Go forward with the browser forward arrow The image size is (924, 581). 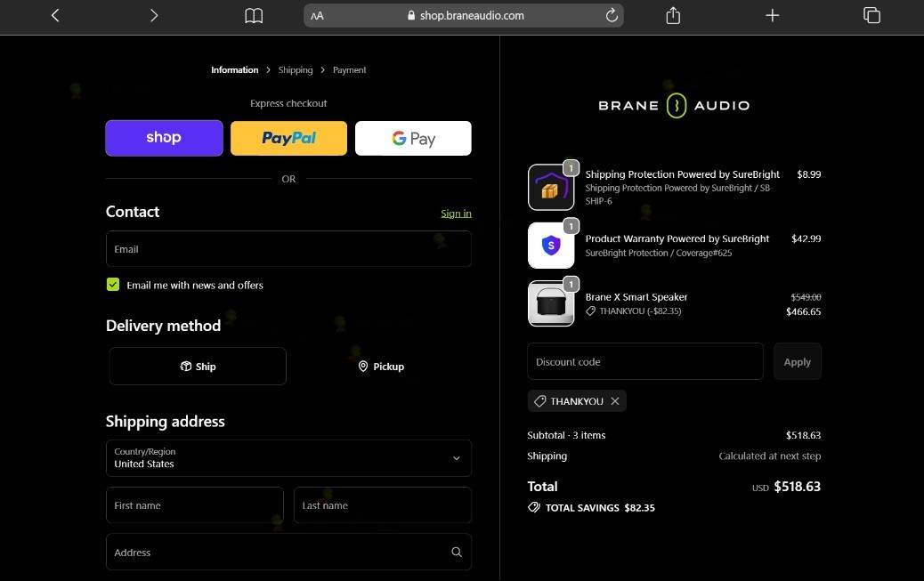coord(154,15)
